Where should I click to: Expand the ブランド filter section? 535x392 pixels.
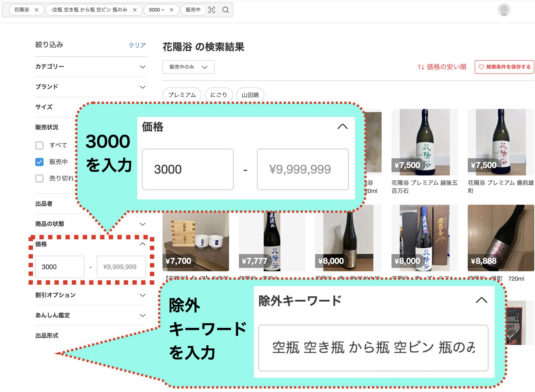90,87
